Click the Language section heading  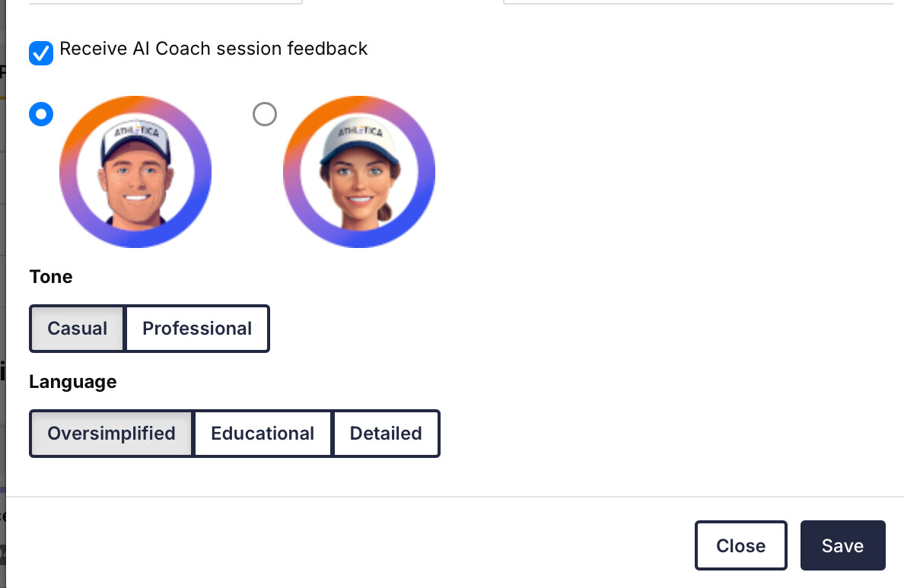coord(72,382)
